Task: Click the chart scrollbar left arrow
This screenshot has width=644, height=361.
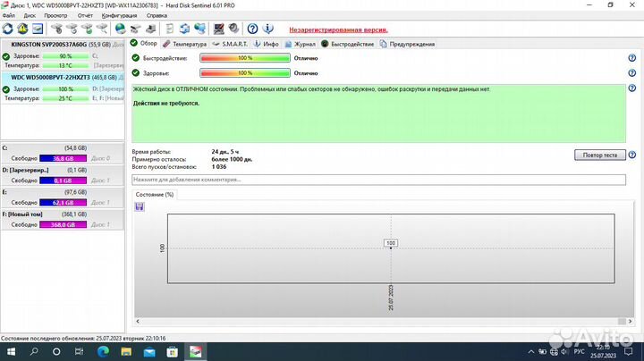Action: [138, 321]
